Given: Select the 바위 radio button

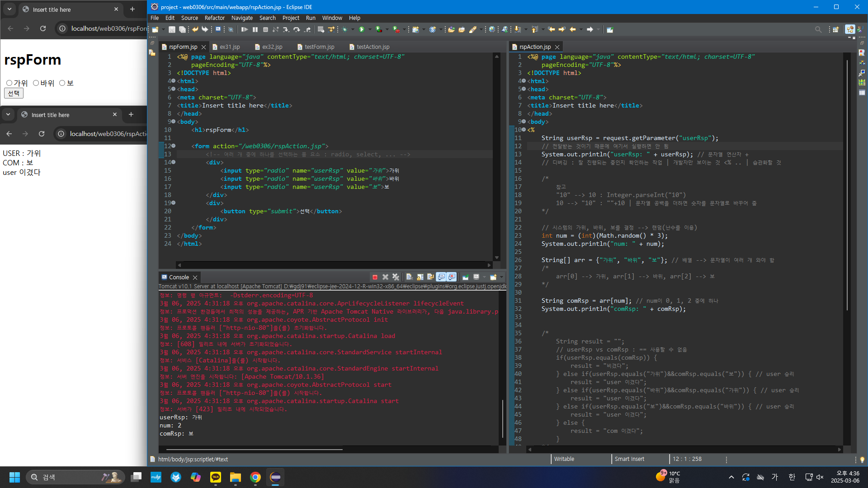Looking at the screenshot, I should click(36, 83).
